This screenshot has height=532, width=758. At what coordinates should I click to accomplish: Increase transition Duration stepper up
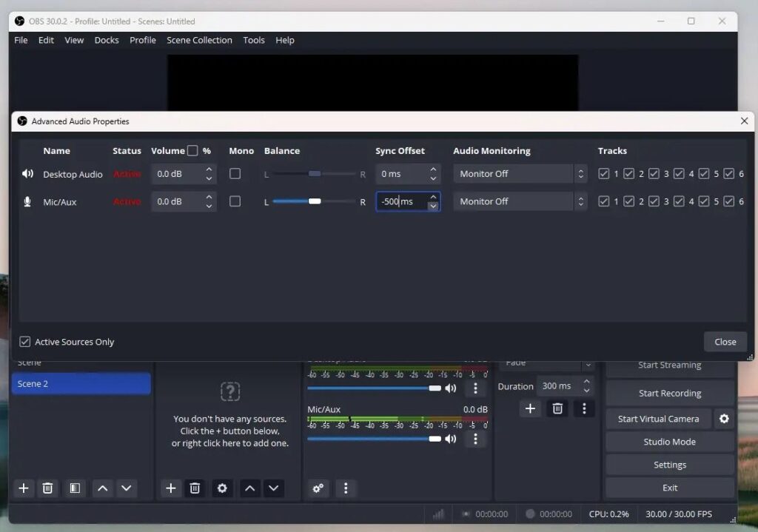586,382
